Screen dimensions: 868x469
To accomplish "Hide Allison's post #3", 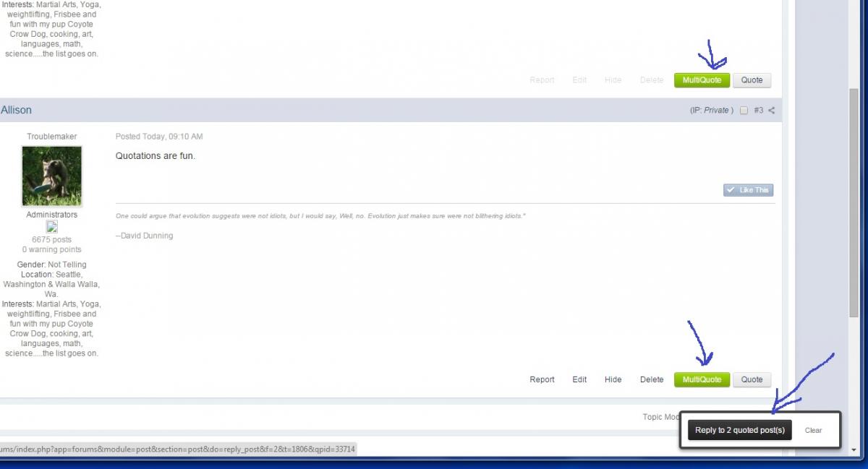I will pos(613,379).
